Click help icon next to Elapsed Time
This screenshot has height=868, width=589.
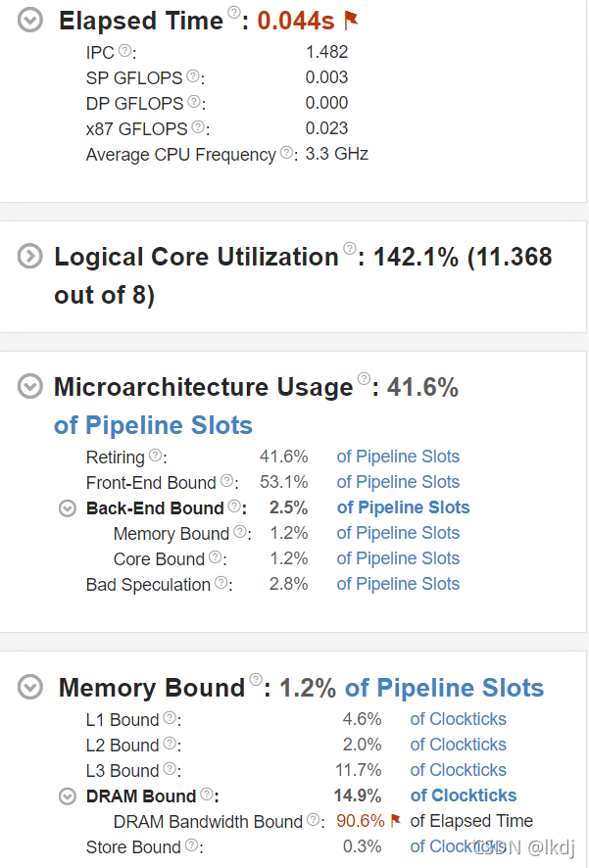point(234,13)
